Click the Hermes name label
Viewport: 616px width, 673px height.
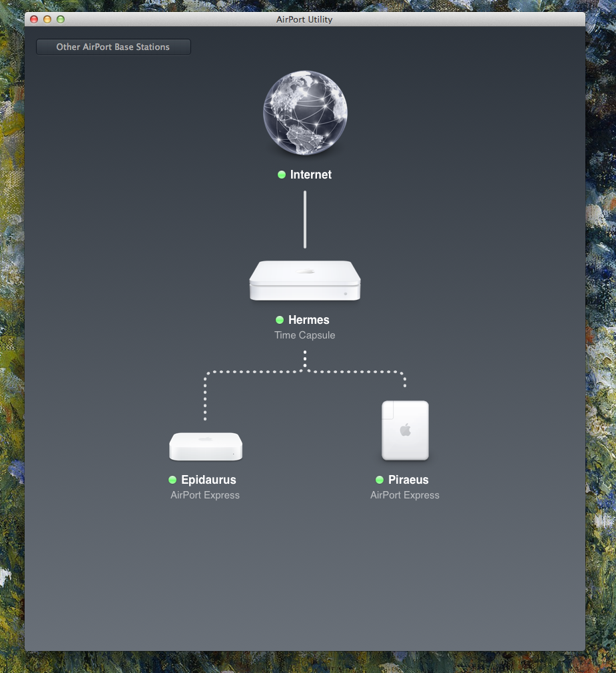[x=309, y=320]
